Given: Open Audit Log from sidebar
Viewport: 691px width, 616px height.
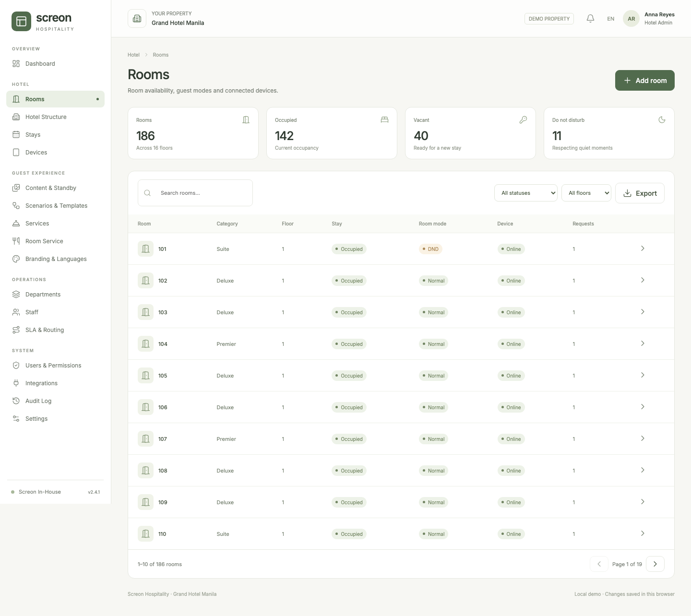Looking at the screenshot, I should [55, 401].
